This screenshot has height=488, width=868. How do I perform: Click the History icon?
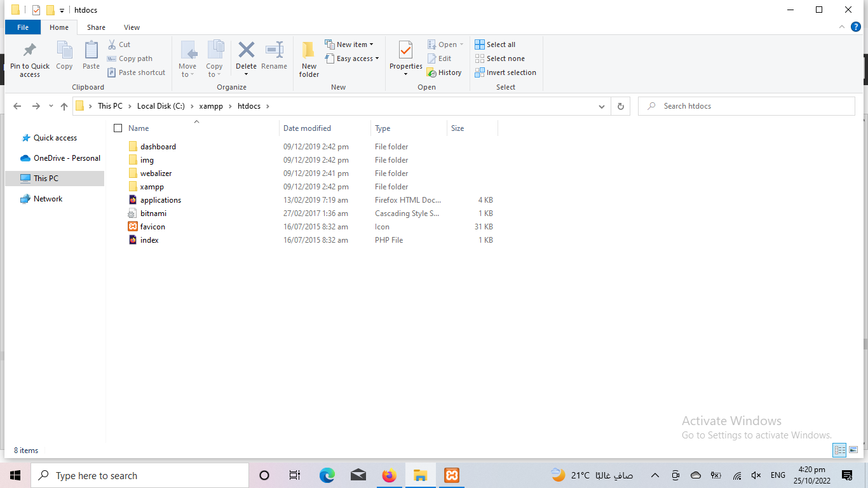pyautogui.click(x=444, y=72)
